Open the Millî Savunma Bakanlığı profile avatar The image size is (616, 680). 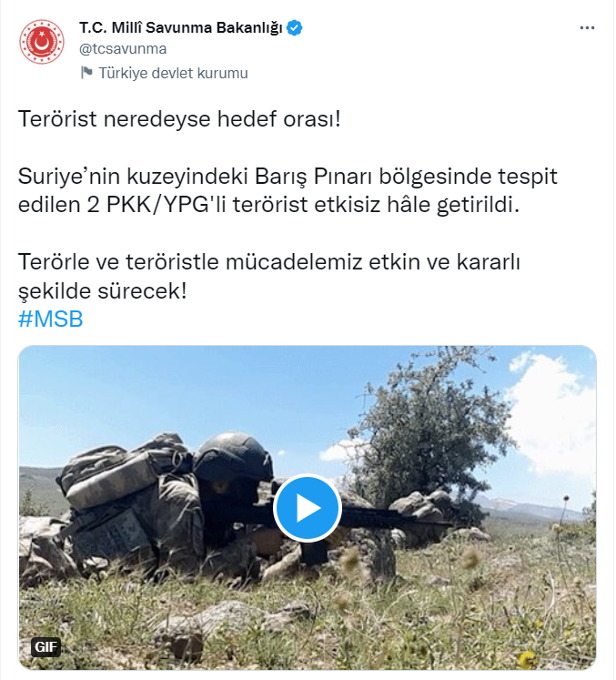pyautogui.click(x=42, y=42)
